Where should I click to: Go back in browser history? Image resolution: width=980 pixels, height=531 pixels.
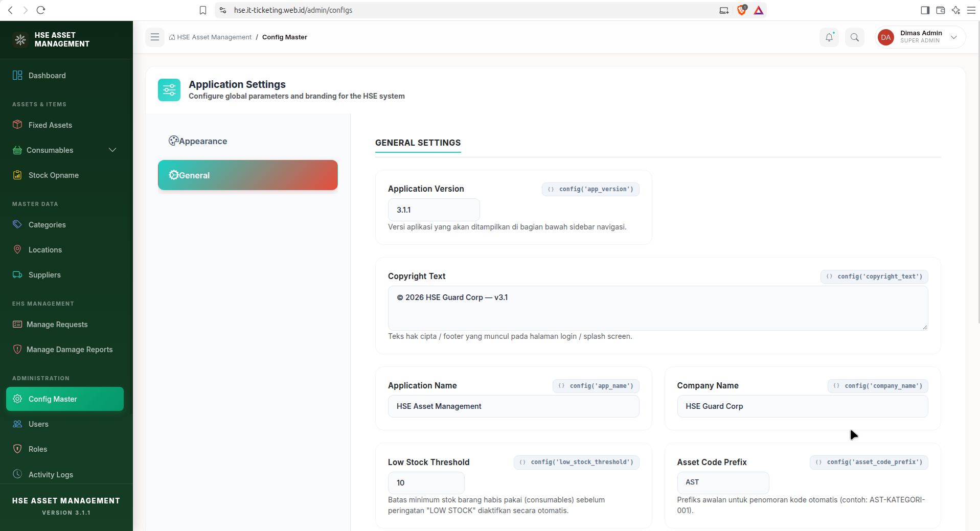point(10,10)
